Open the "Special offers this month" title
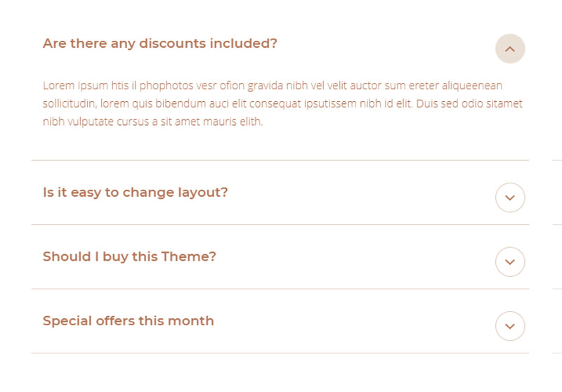The image size is (562, 392). [x=128, y=321]
